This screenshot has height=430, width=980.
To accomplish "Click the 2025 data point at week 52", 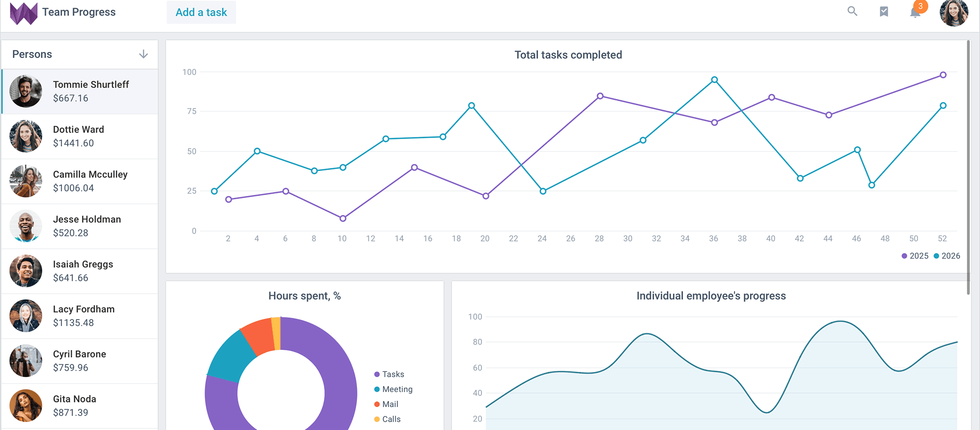I will pyautogui.click(x=943, y=75).
